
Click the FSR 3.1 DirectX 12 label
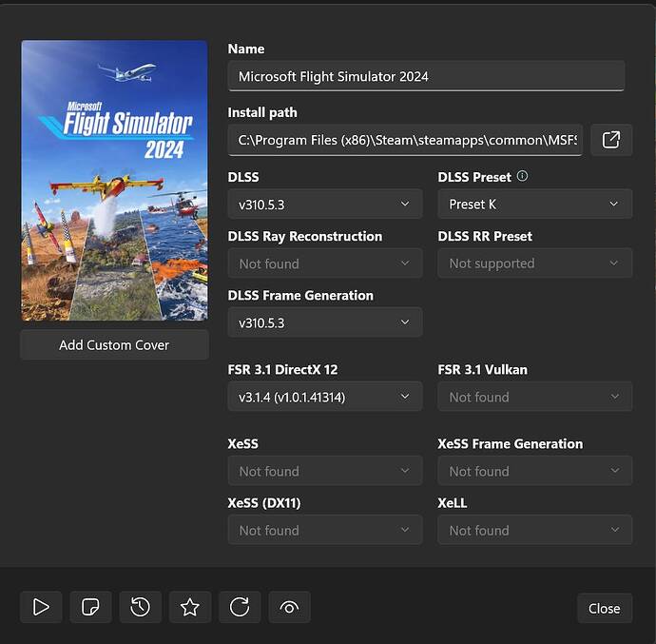pyautogui.click(x=282, y=370)
